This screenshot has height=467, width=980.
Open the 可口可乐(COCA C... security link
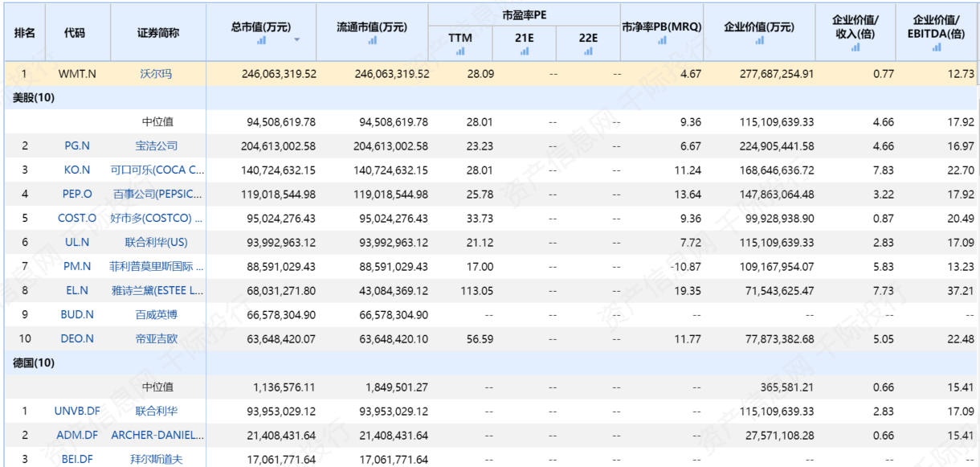point(157,170)
